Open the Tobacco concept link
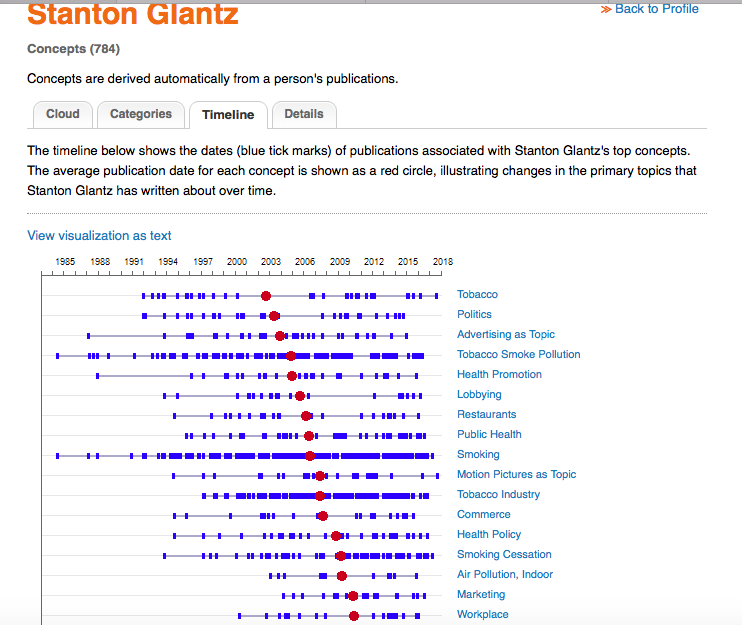 477,295
